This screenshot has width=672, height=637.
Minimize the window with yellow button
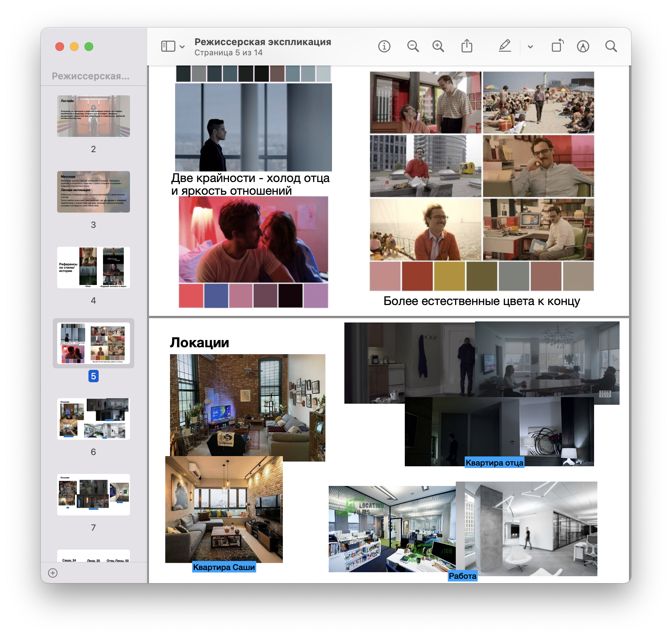(x=74, y=47)
